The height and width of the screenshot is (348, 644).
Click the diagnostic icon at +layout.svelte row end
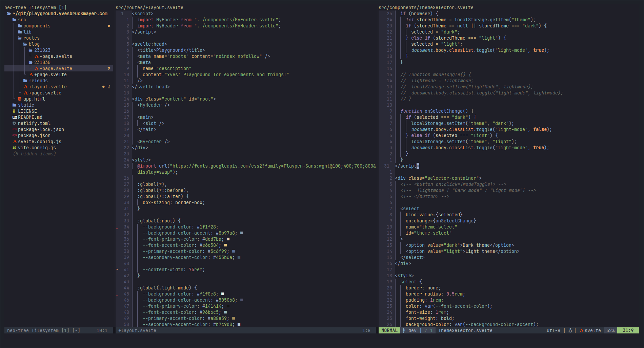click(109, 87)
